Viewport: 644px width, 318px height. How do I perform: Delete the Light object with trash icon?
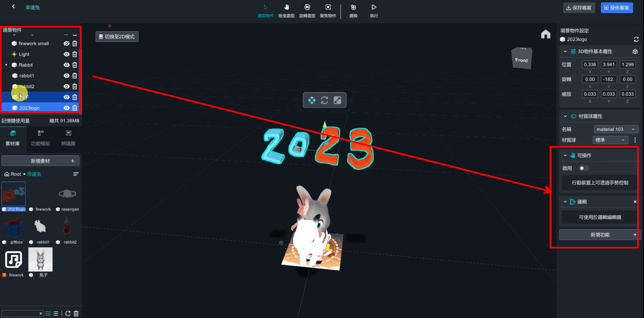[x=75, y=54]
